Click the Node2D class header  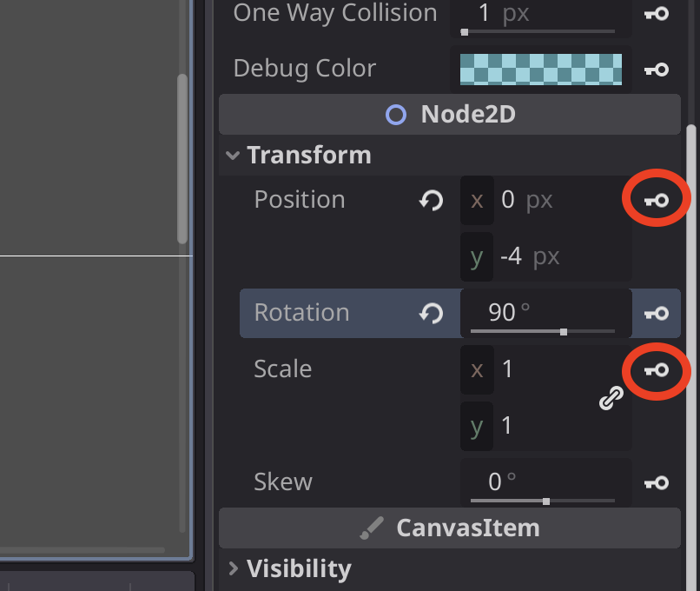(450, 115)
